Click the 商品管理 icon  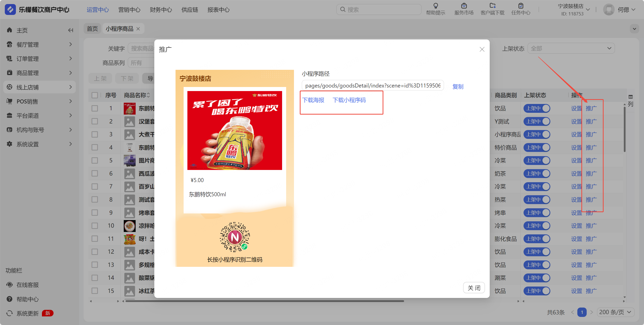10,73
